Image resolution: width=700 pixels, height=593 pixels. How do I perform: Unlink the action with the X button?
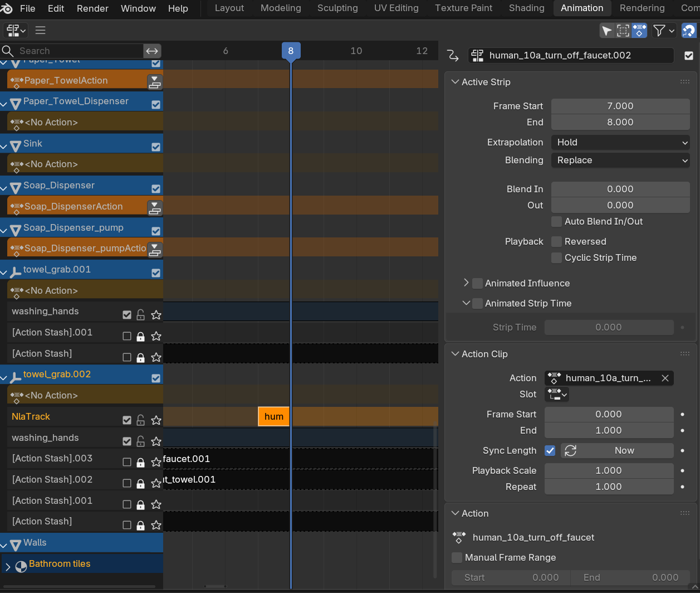pos(665,378)
